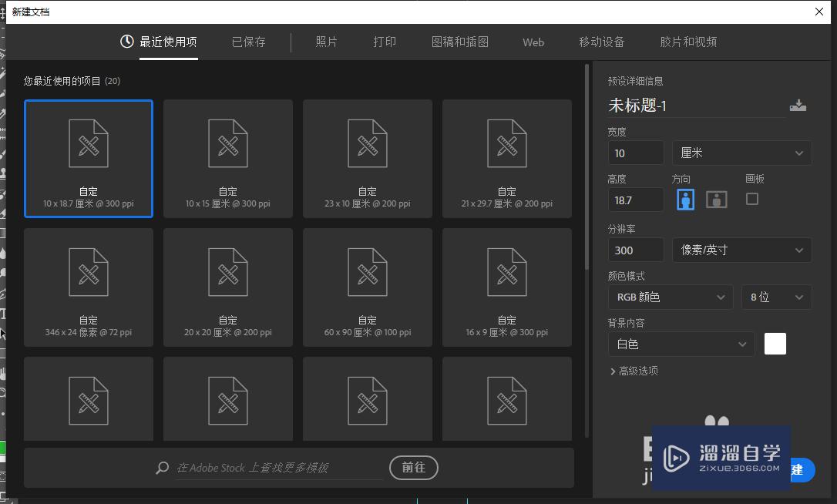Open the 像素/英寸 resolution unit dropdown
The width and height of the screenshot is (837, 504).
point(741,250)
